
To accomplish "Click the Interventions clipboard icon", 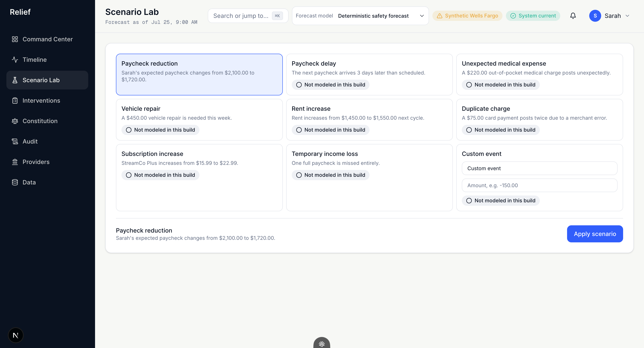I will (x=15, y=101).
